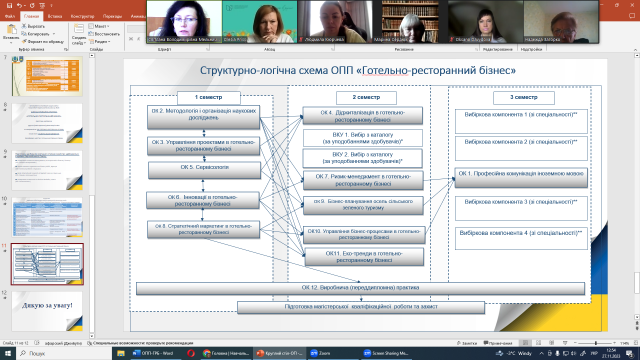The width and height of the screenshot is (640, 360).
Task: Cut selection with Вырезать
Action: tap(33, 27)
